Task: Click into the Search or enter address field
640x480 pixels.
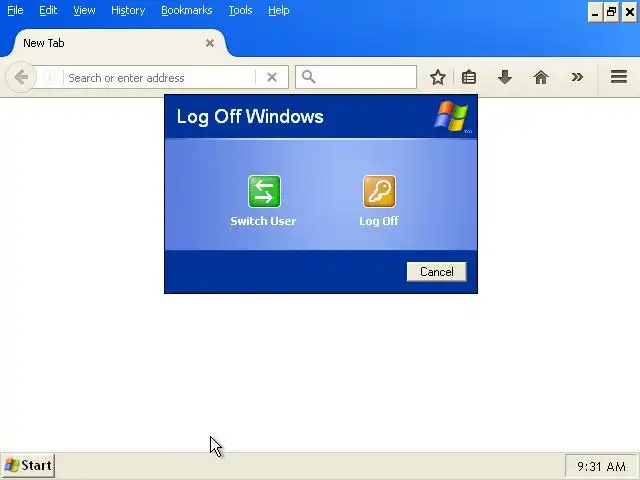Action: coord(159,78)
